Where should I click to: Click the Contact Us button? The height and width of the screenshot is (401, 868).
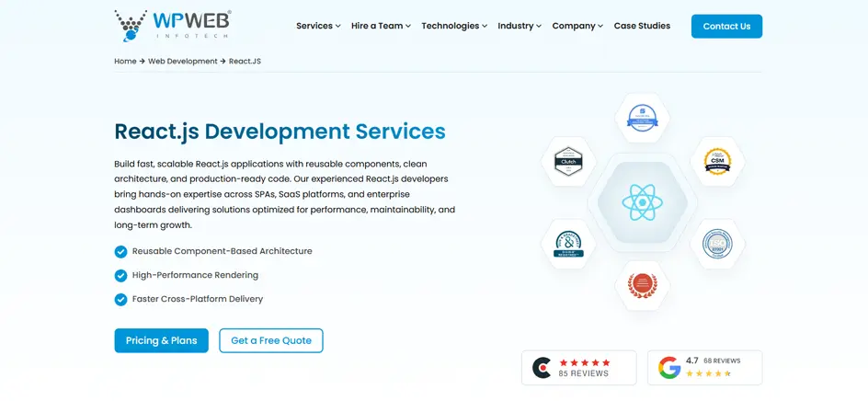[x=726, y=26]
